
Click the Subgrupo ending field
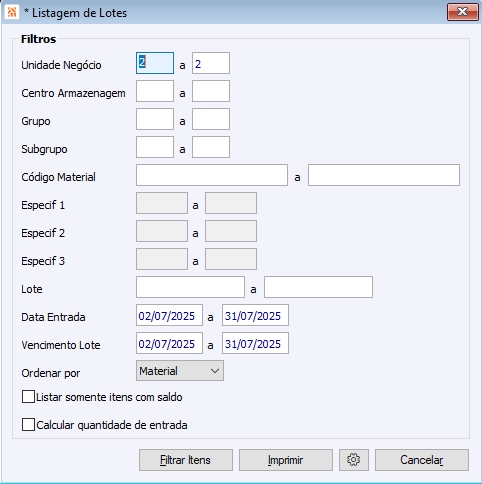[x=211, y=147]
